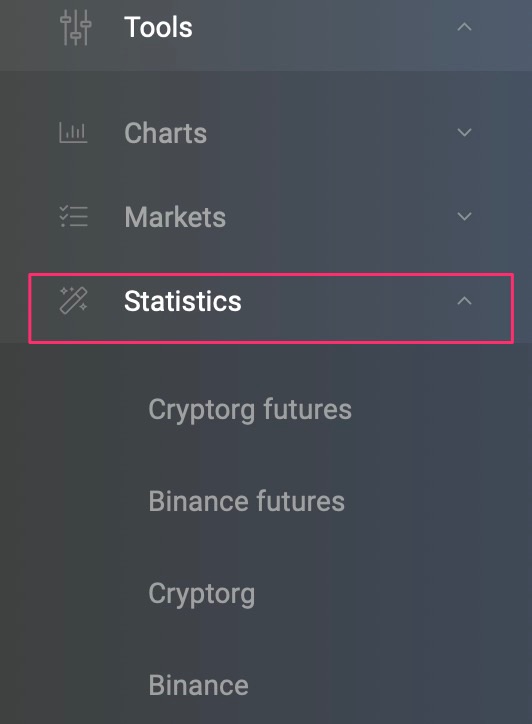The height and width of the screenshot is (724, 532).
Task: Click the sliders icon beside Tools
Action: [76, 27]
